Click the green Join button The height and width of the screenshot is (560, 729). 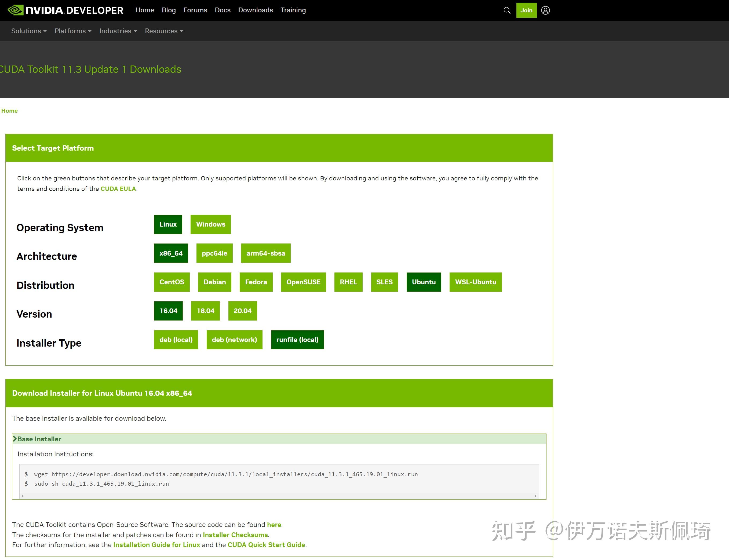point(526,10)
